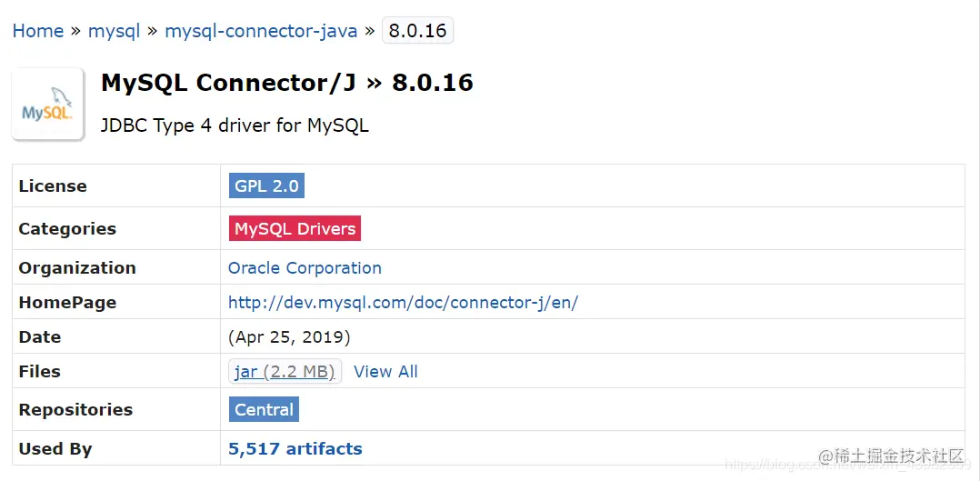The image size is (980, 481).
Task: Click the Apr 25, 2019 date text
Action: [289, 337]
